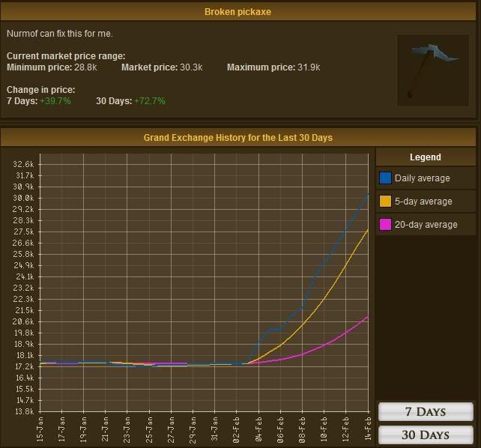Click the Market price 30.3k value
The height and width of the screenshot is (448, 481).
[x=189, y=67]
